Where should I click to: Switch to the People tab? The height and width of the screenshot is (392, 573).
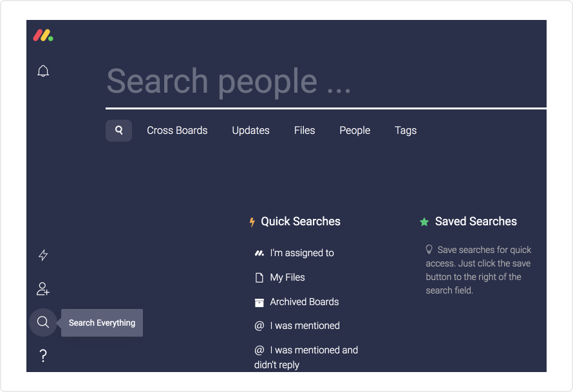(x=355, y=131)
